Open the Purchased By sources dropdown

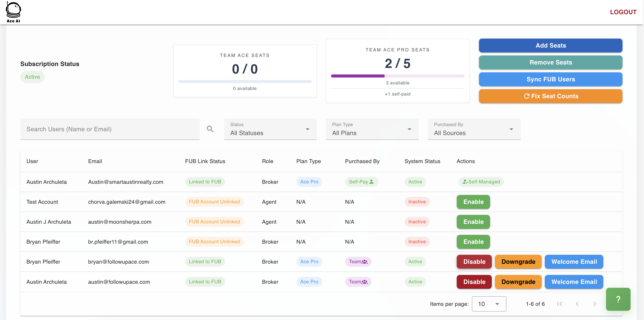[x=474, y=129]
